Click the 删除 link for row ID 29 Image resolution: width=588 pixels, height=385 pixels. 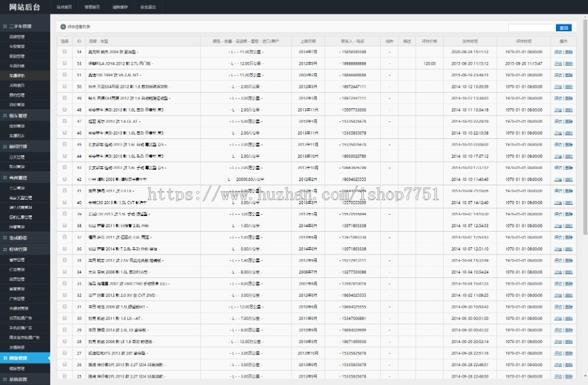(x=569, y=330)
